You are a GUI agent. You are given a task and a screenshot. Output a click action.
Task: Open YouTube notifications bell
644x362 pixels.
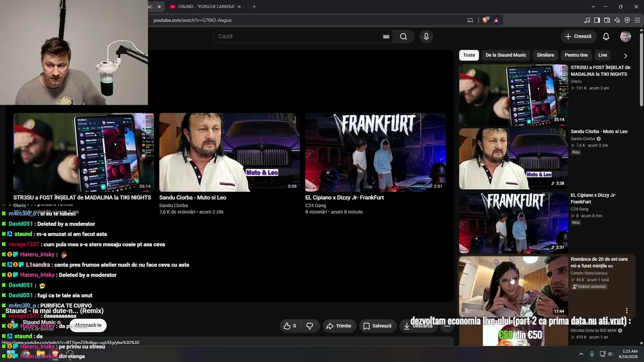click(606, 36)
